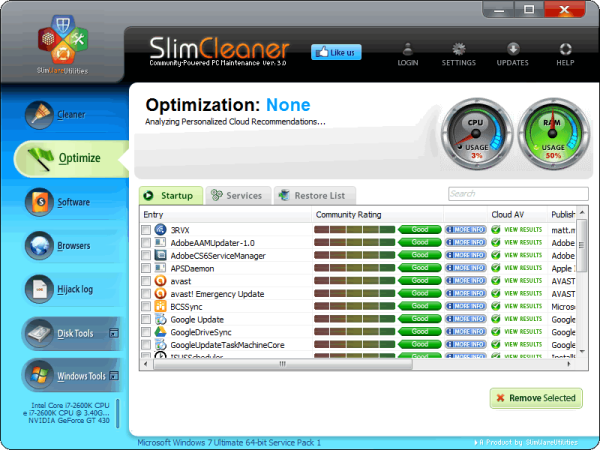Open the Browsers globe icon
This screenshot has height=450, width=600.
click(39, 246)
